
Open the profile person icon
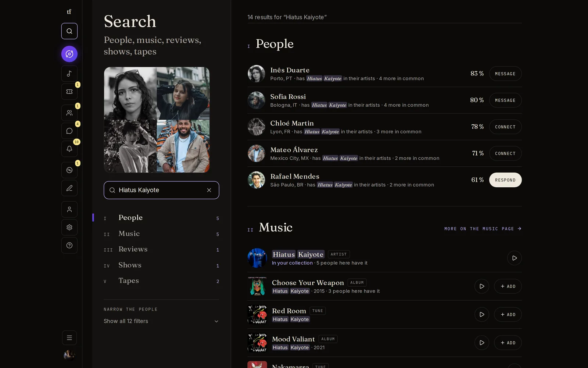click(69, 209)
